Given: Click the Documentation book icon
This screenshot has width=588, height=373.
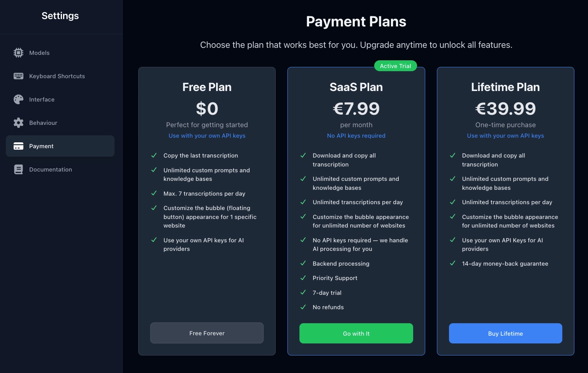Looking at the screenshot, I should coord(18,169).
